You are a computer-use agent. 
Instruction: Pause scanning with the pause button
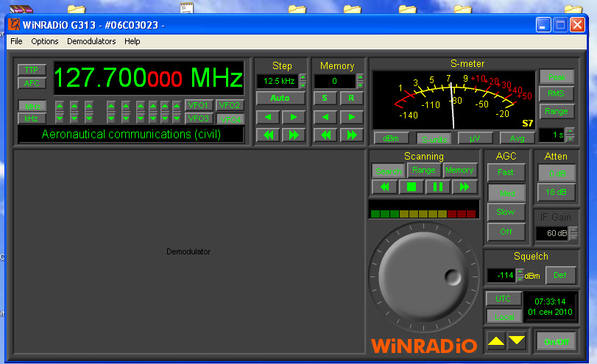(437, 187)
